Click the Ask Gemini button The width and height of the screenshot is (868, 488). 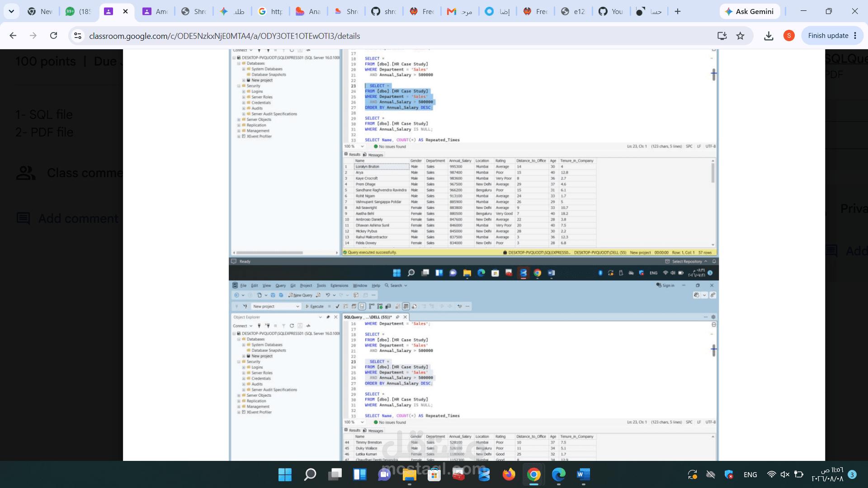(x=750, y=11)
